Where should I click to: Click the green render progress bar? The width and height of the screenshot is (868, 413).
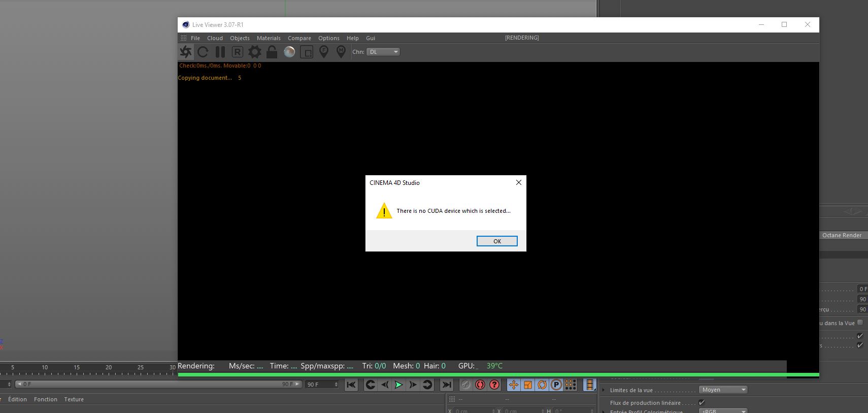tap(498, 375)
